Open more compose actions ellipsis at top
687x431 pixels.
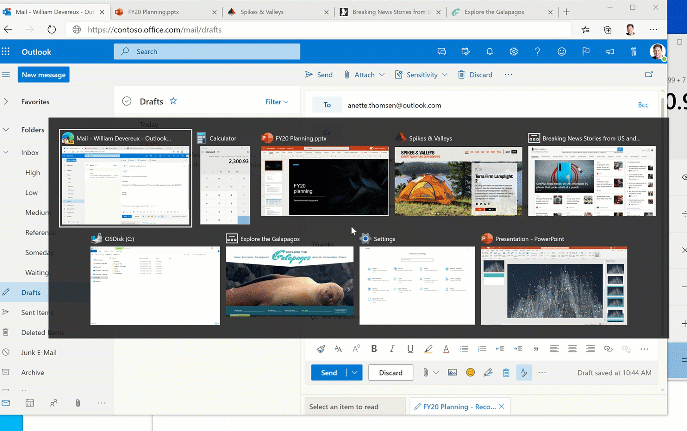508,74
